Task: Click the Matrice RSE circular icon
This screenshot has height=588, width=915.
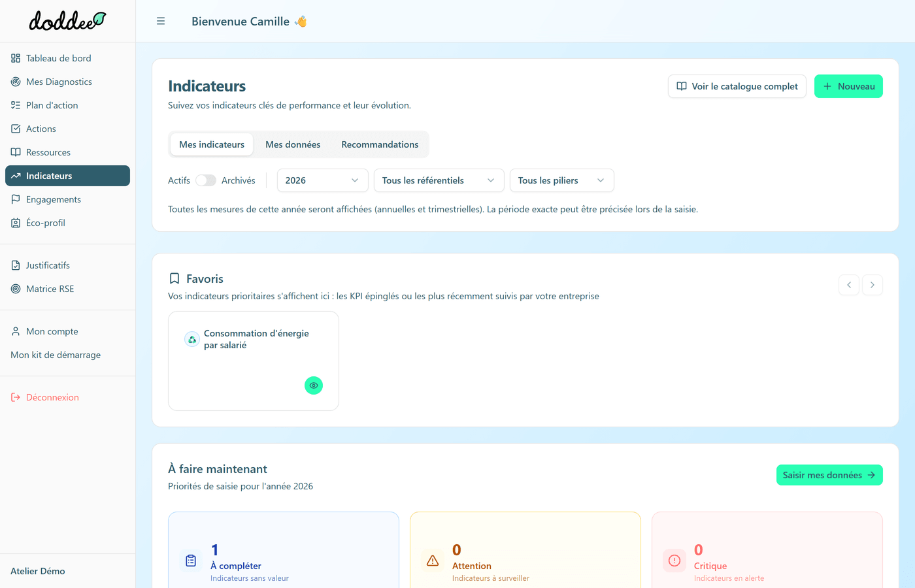Action: [x=16, y=289]
